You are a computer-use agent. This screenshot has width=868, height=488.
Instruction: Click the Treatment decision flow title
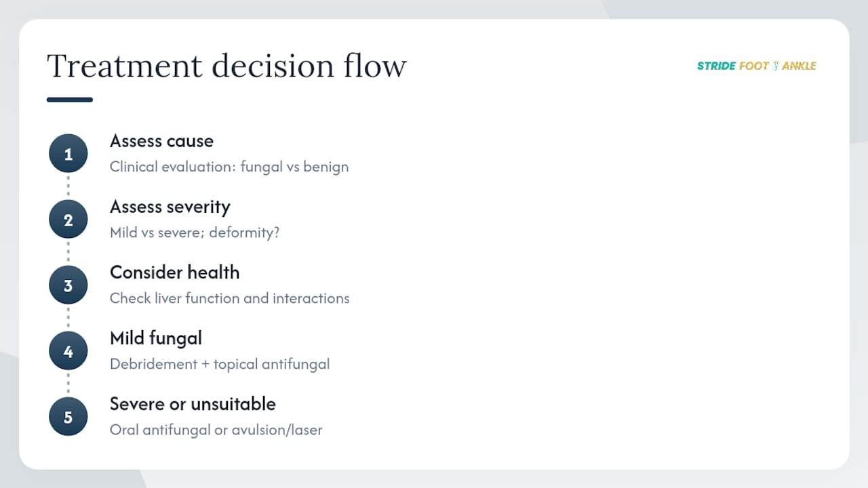pos(226,66)
